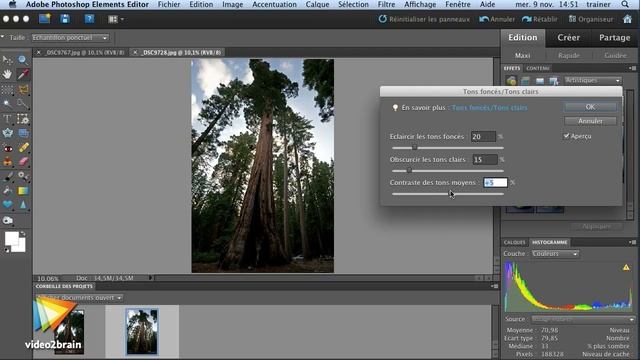The image size is (640, 360).
Task: Select the Gradient tool
Action: pyautogui.click(x=23, y=191)
